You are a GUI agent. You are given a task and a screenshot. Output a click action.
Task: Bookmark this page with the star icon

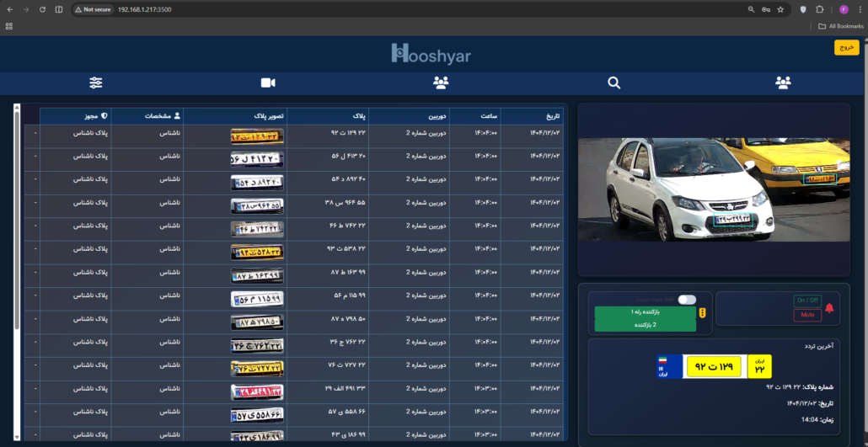[x=780, y=9]
